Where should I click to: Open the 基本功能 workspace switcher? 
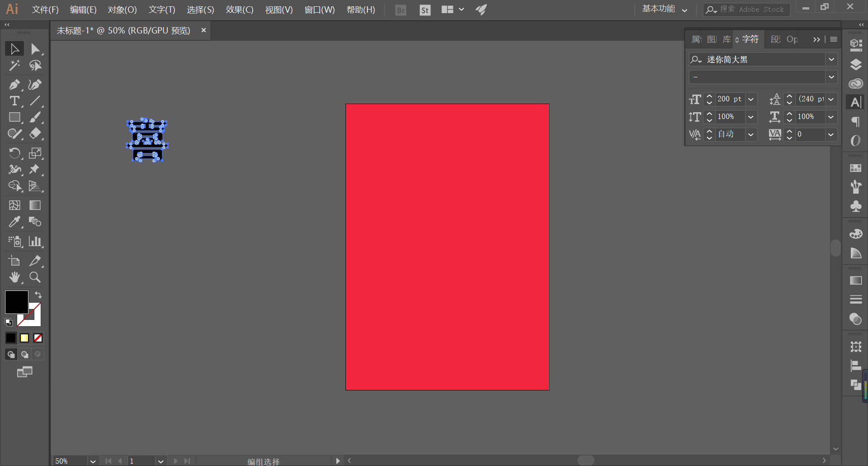(665, 9)
